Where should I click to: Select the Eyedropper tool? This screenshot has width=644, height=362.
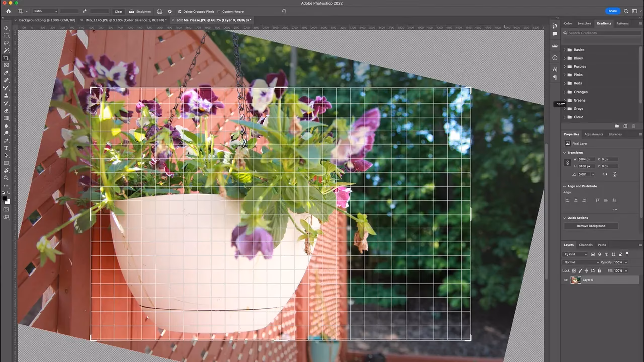[6, 73]
